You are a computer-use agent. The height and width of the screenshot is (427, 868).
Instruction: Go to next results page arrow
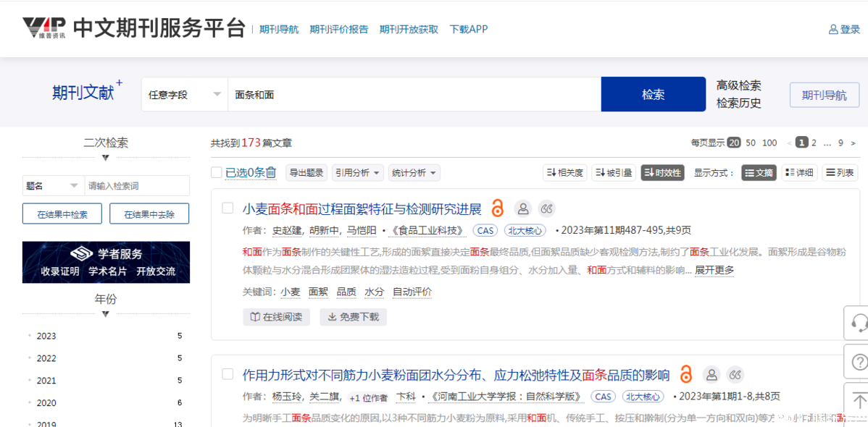click(x=853, y=143)
